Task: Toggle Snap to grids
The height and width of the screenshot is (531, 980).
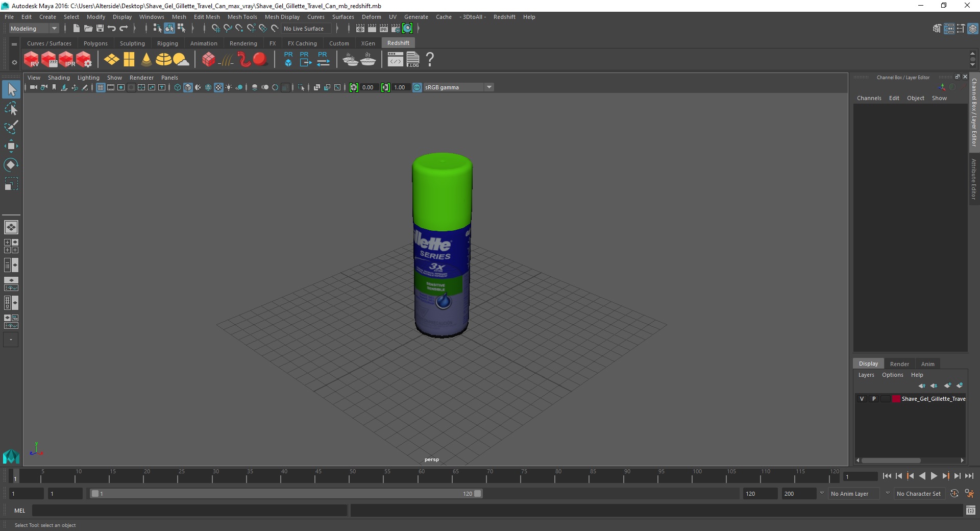Action: 215,29
